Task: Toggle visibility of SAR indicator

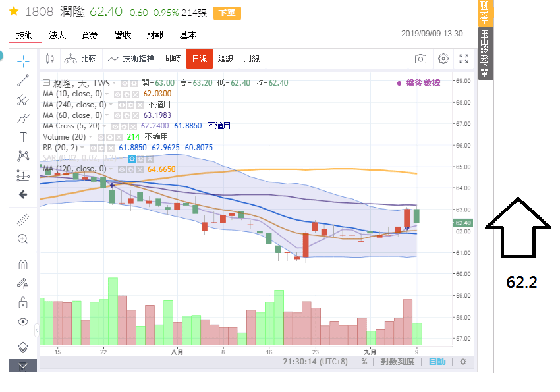Action: click(132, 159)
